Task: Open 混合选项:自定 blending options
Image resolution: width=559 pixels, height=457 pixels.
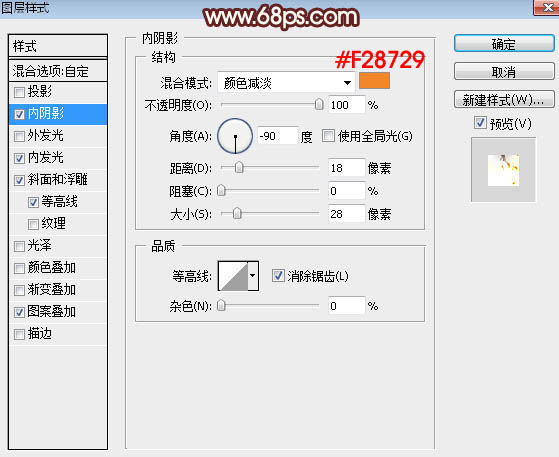Action: pyautogui.click(x=58, y=71)
